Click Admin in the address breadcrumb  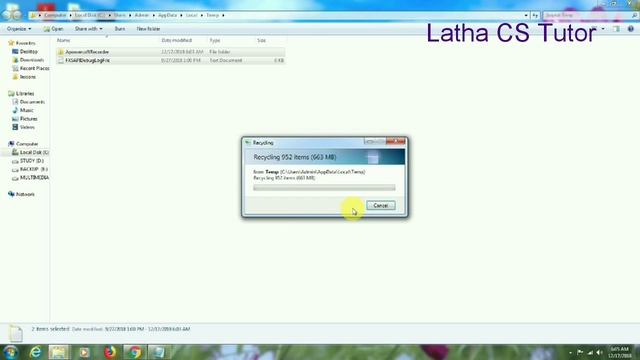pos(142,15)
